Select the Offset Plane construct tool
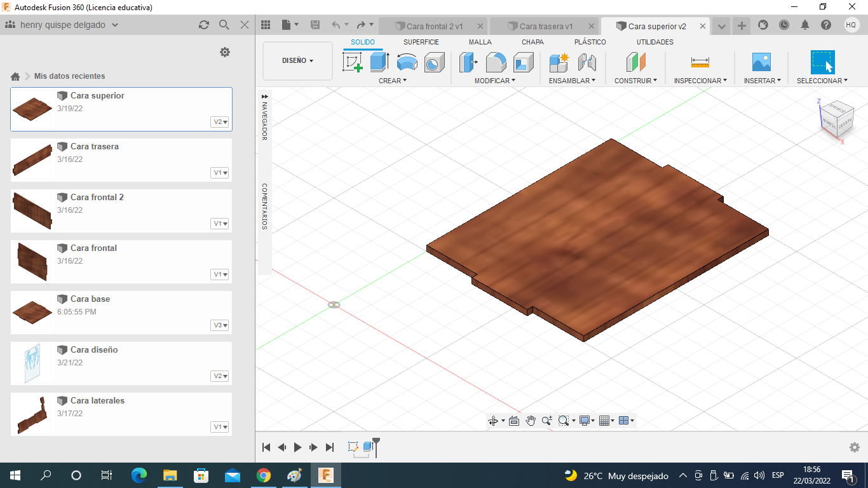The image size is (868, 488). click(x=635, y=62)
